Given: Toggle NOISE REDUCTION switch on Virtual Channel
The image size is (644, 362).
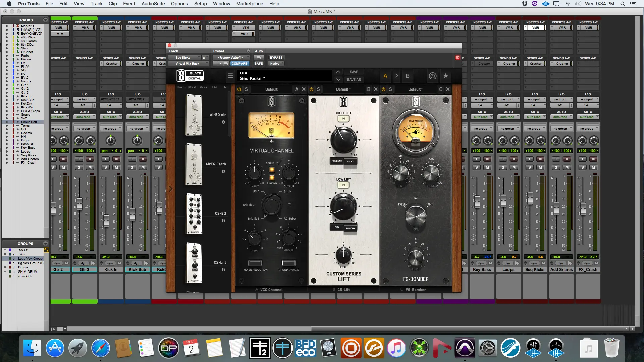Looking at the screenshot, I should pyautogui.click(x=255, y=263).
